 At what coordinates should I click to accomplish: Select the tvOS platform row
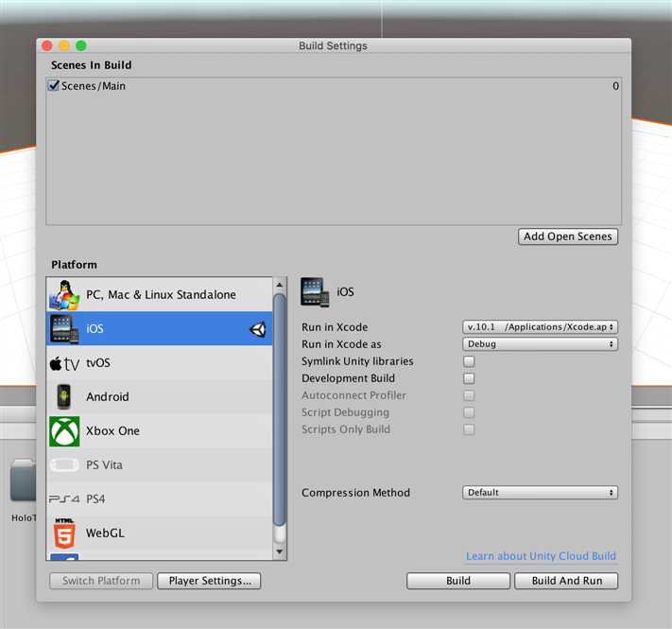click(x=159, y=362)
